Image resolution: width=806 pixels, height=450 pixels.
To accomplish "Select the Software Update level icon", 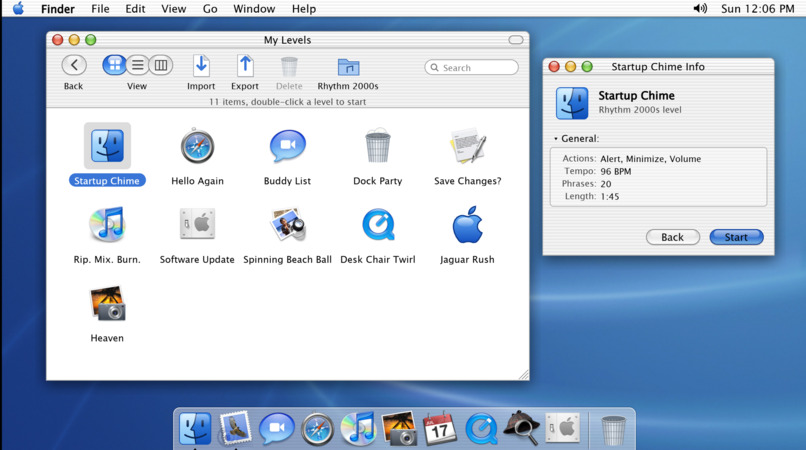I will click(x=197, y=224).
